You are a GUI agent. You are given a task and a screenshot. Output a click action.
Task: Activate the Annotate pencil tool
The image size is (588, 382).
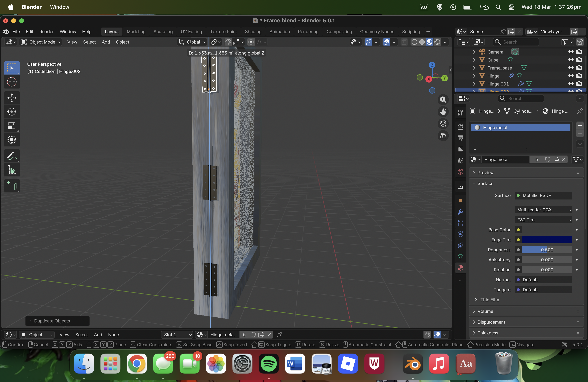click(12, 156)
